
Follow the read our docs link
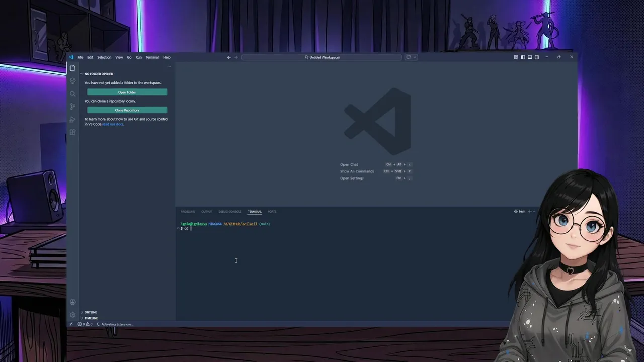[113, 124]
